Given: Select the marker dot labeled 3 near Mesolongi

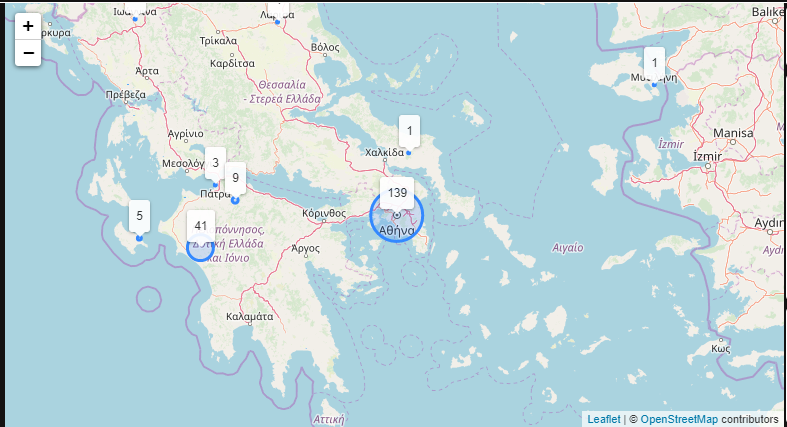Looking at the screenshot, I should tap(215, 185).
